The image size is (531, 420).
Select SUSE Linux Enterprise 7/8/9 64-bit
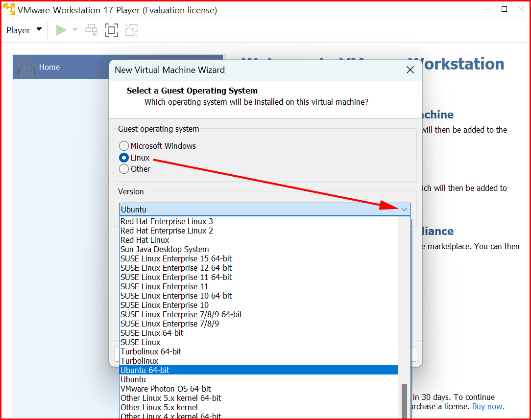tap(259, 314)
